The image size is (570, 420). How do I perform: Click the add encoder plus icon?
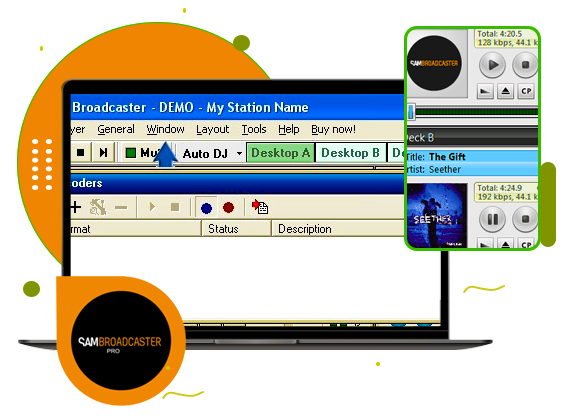(75, 207)
